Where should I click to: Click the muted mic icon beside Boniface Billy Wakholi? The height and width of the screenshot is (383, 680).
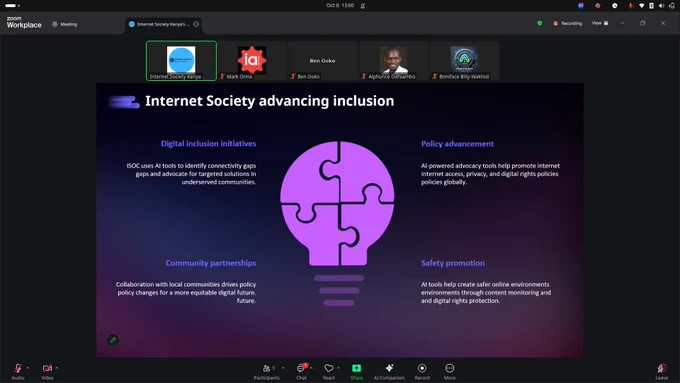(435, 76)
